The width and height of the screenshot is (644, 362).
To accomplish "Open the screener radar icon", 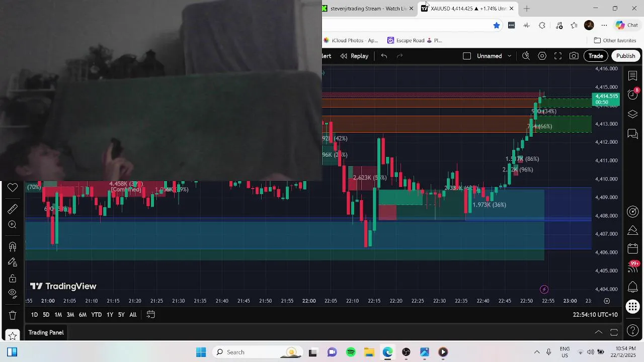I will (x=633, y=212).
